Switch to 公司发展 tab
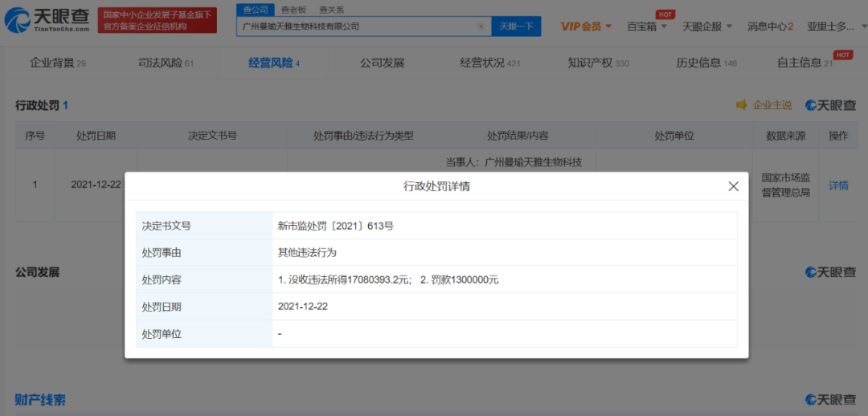 (x=382, y=63)
